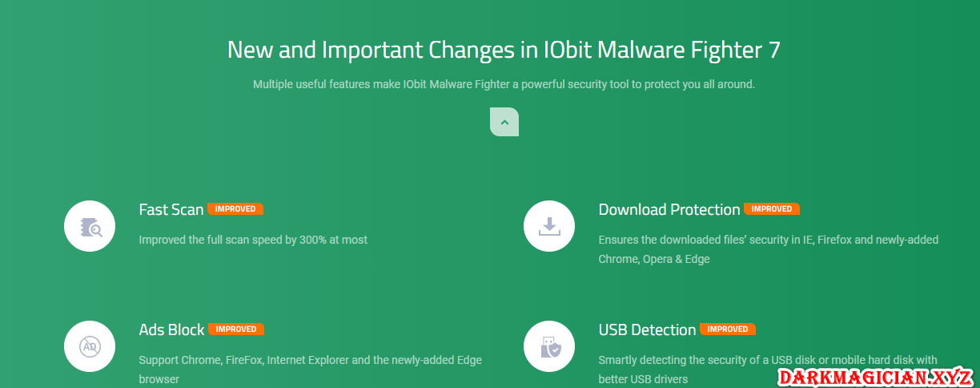The width and height of the screenshot is (980, 388).
Task: Click the 'Multiple useful features' subtitle text
Action: tap(504, 83)
